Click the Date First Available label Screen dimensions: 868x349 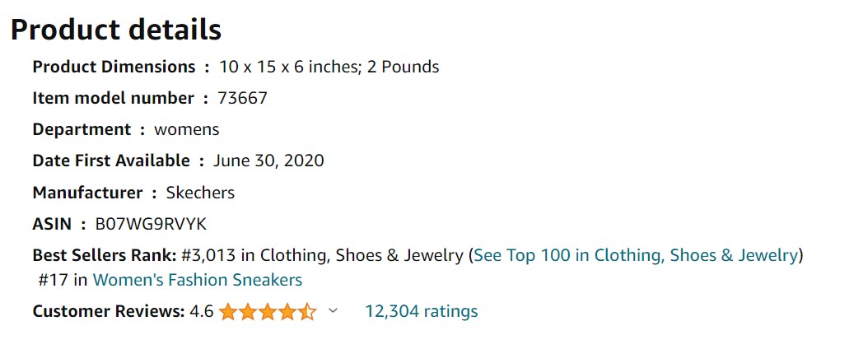(x=111, y=161)
